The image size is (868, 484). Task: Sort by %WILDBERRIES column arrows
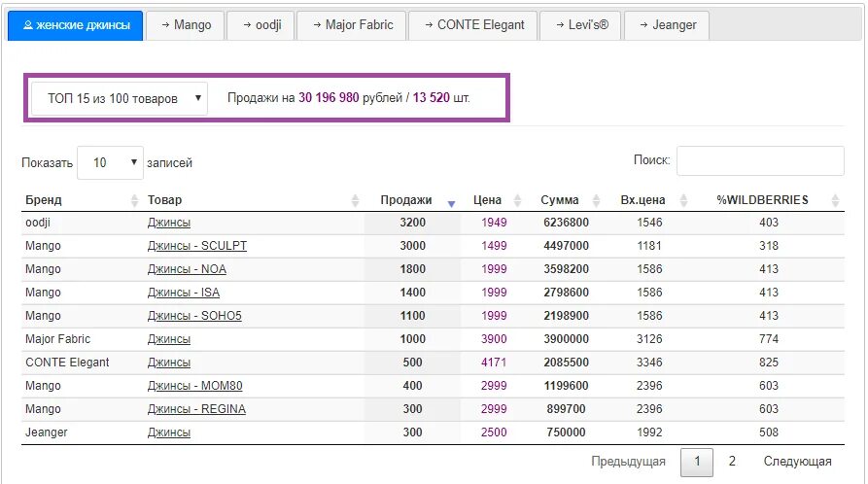coord(835,200)
